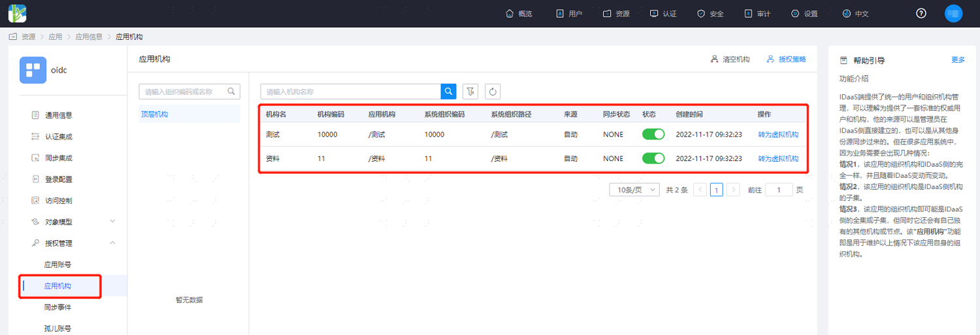Viewport: 980px width, 335px height.
Task: Click the 清空机构 button
Action: click(x=730, y=59)
